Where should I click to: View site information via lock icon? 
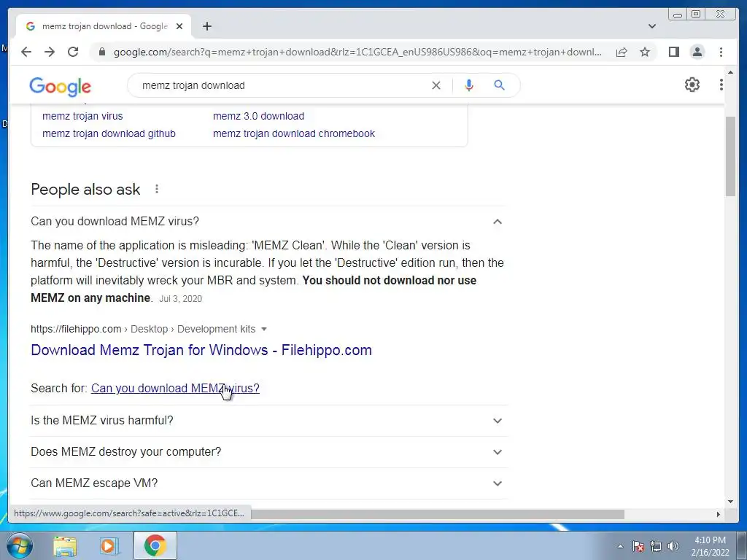[101, 52]
